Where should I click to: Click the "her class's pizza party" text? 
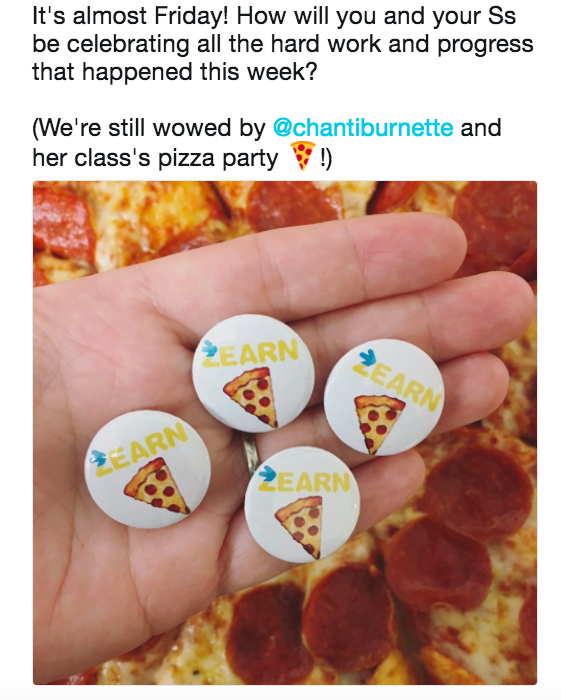coord(155,158)
